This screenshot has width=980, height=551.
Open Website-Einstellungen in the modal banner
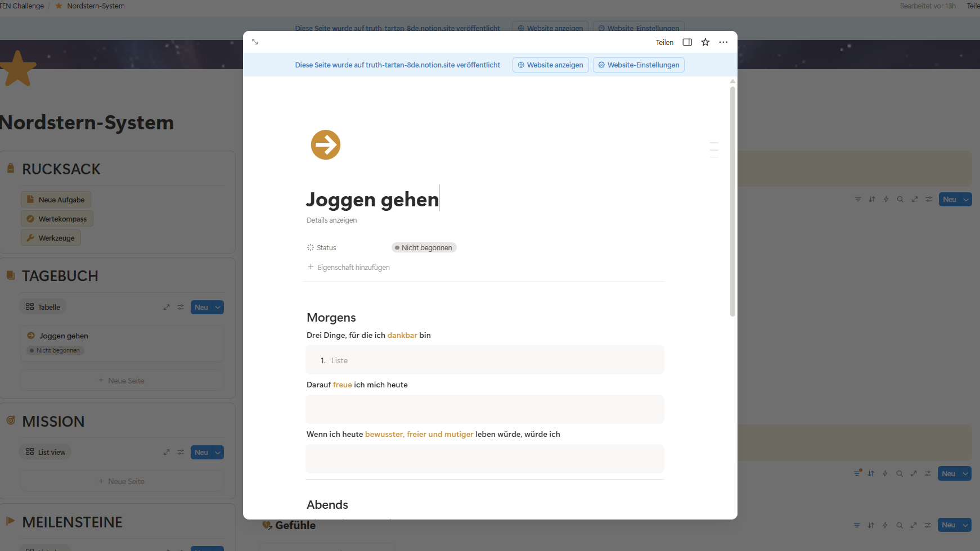639,65
